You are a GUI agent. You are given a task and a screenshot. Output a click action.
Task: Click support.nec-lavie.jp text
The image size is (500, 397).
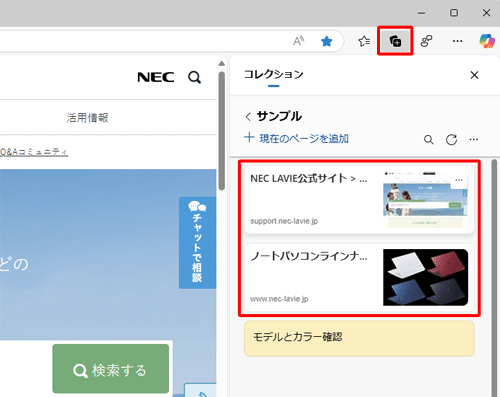284,221
